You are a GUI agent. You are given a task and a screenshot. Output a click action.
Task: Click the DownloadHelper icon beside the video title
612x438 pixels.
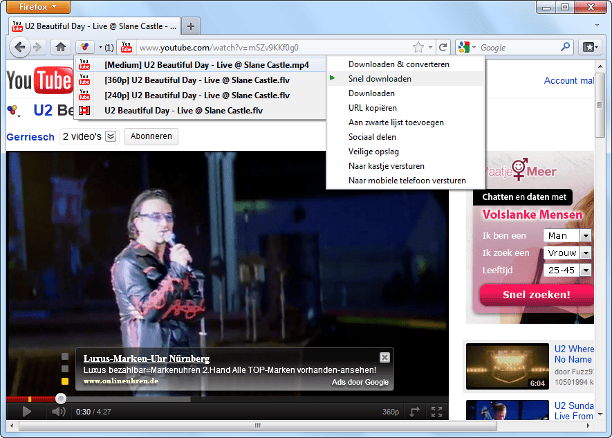[14, 110]
